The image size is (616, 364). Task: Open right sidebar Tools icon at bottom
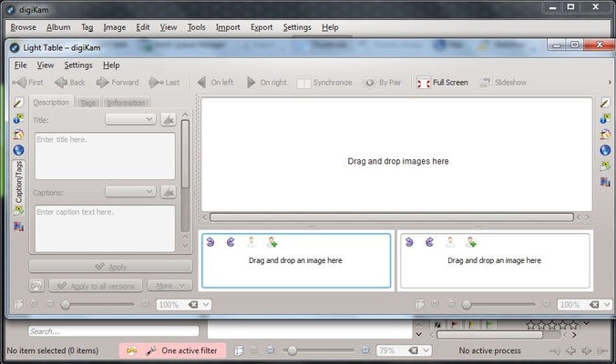605,182
